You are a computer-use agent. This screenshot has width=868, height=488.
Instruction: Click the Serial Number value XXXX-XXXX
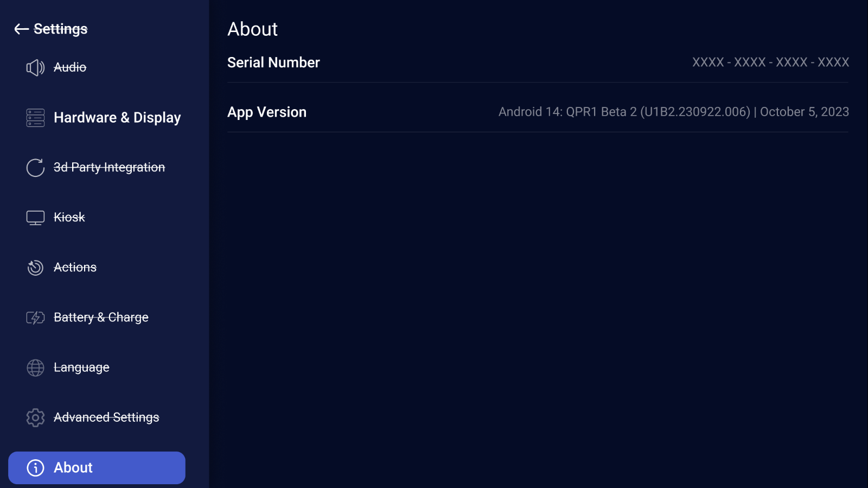(x=770, y=62)
